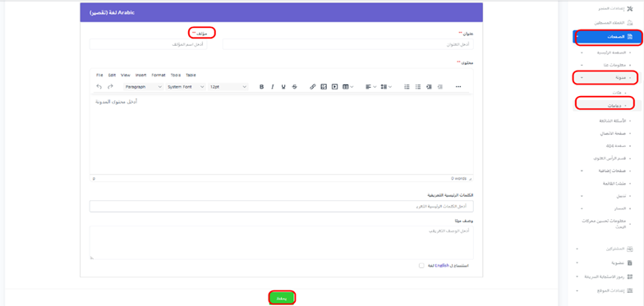Open the text alignment tool
The height and width of the screenshot is (306, 644).
click(371, 87)
